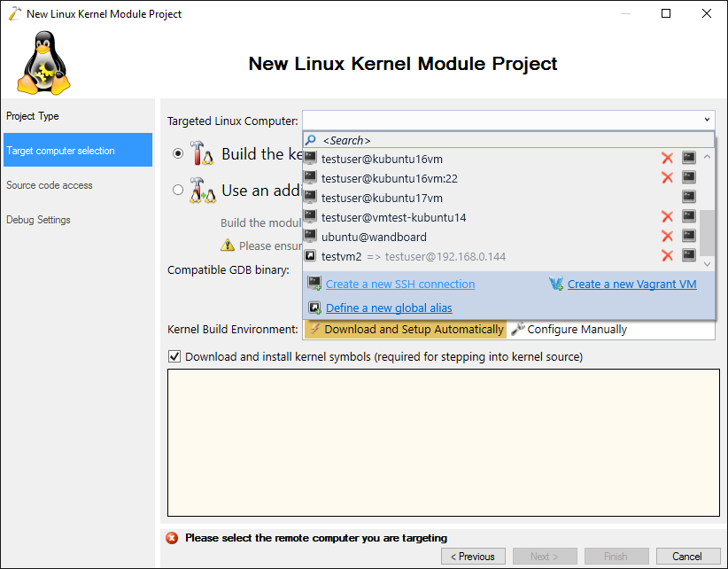
Task: Close the wizard window
Action: pos(706,13)
